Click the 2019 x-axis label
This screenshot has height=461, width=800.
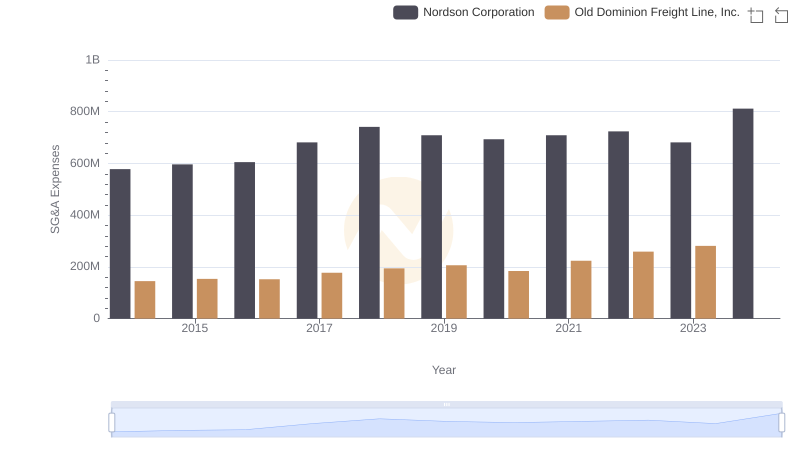coord(443,328)
